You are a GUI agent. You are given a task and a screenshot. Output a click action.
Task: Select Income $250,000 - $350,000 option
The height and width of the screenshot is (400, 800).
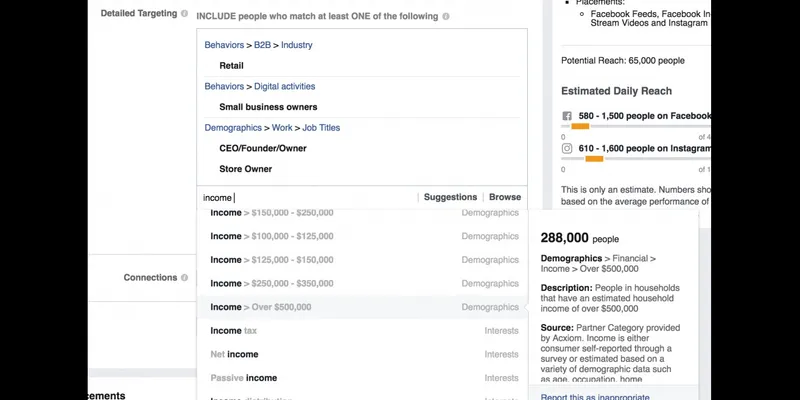362,283
